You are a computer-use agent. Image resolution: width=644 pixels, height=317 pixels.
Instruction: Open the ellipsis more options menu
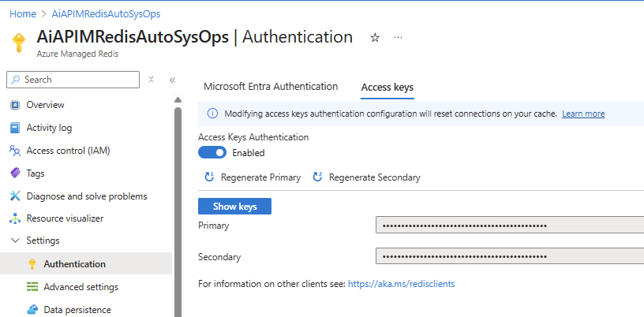coord(398,37)
